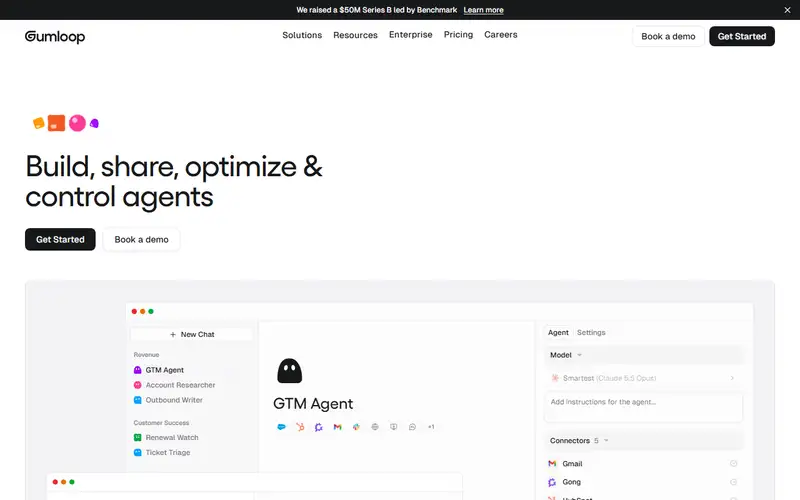Click the Customer Success group label
Viewport: 800px width, 500px height.
click(161, 422)
